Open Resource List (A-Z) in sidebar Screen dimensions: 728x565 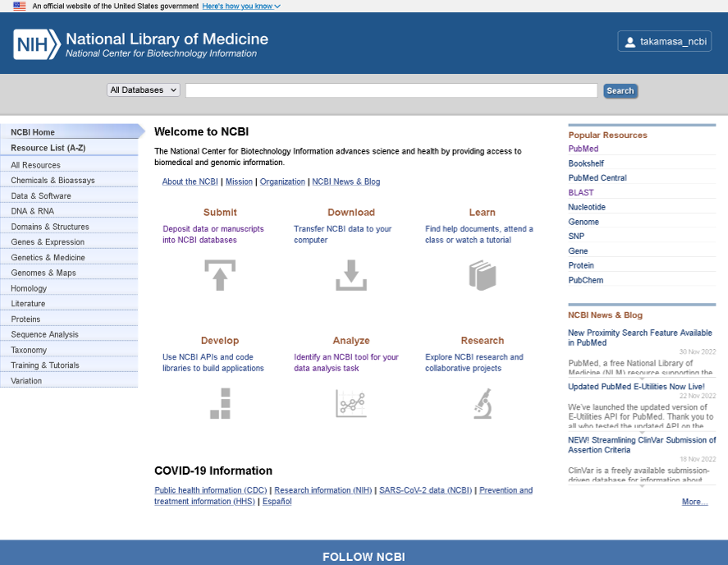point(69,148)
